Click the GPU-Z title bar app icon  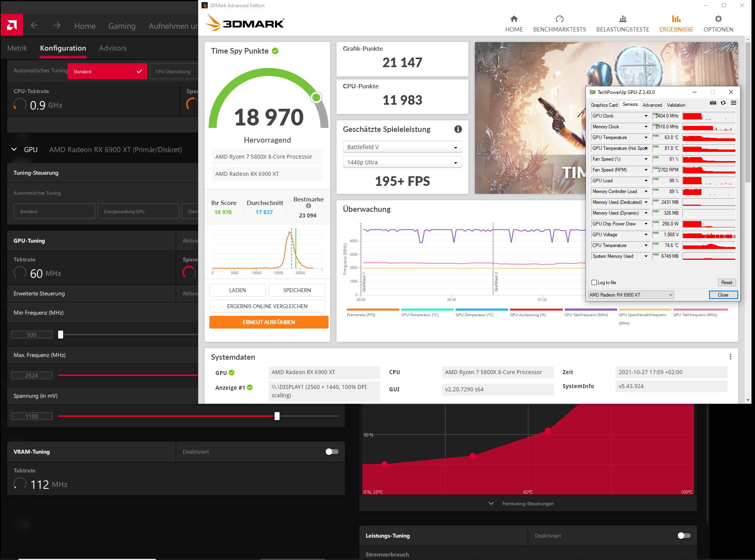pyautogui.click(x=592, y=92)
